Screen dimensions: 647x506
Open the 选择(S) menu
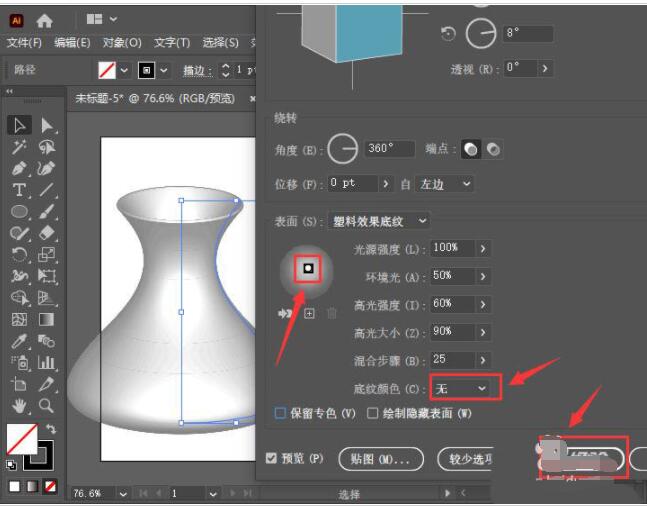click(221, 43)
